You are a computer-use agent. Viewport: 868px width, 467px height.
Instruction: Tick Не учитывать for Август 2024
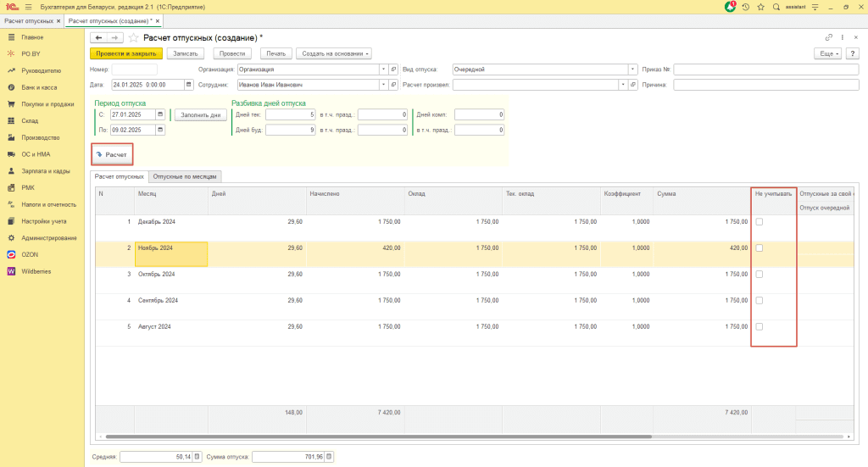[759, 327]
